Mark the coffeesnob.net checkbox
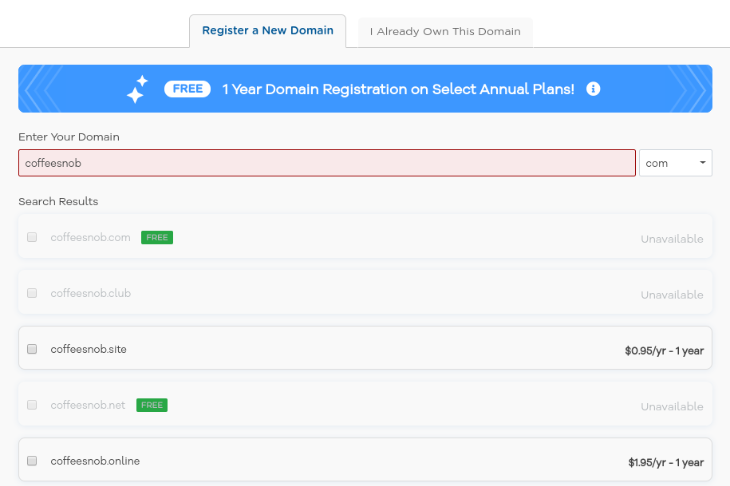Screen dimensions: 730x486 (x=32, y=405)
